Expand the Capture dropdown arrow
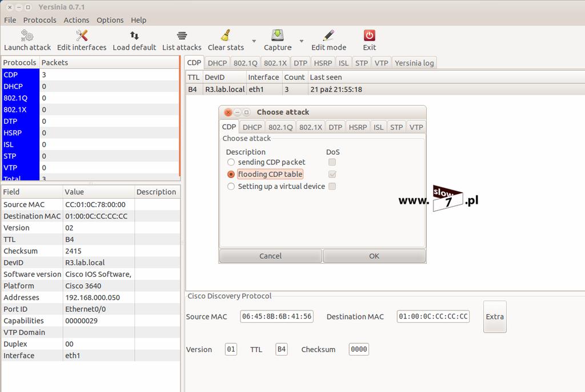The image size is (585, 392). tap(302, 41)
